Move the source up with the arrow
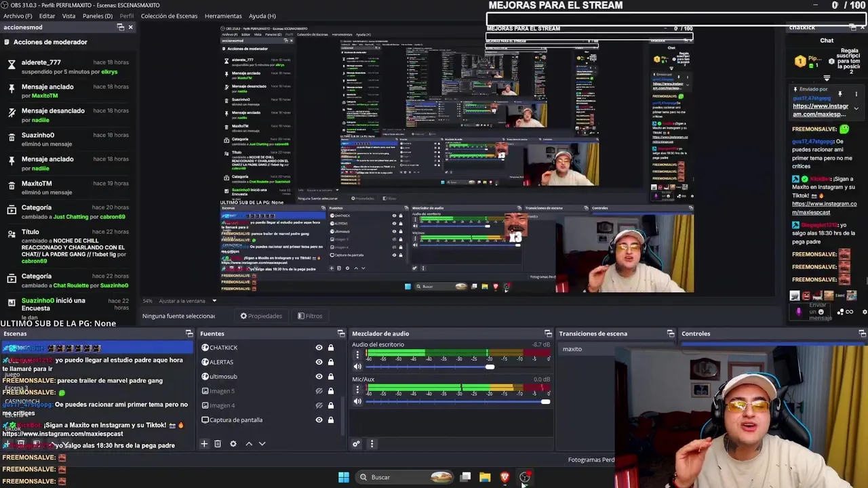This screenshot has height=488, width=868. (249, 444)
